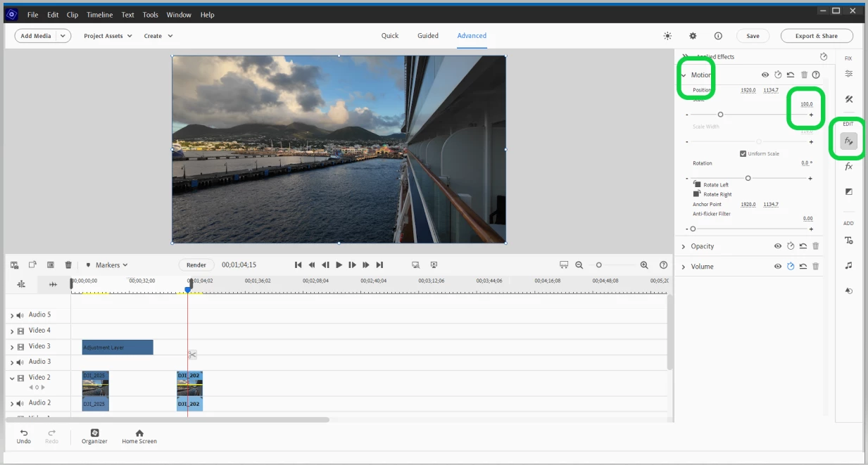
Task: Click the Rotation slider handle
Action: point(748,178)
